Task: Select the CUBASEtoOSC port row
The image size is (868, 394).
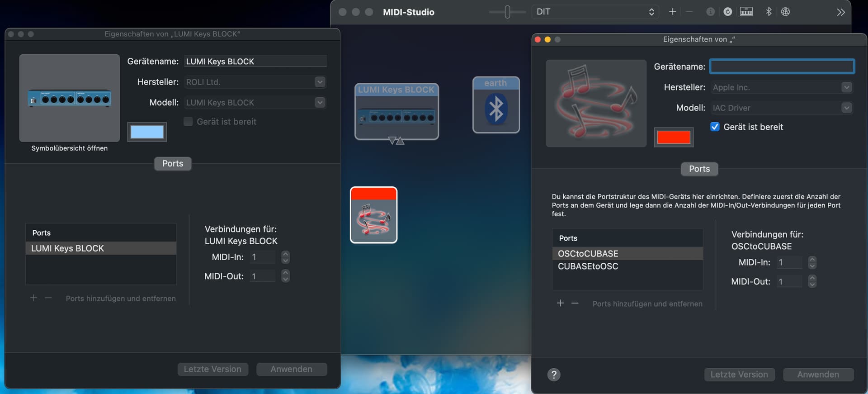Action: pyautogui.click(x=627, y=266)
